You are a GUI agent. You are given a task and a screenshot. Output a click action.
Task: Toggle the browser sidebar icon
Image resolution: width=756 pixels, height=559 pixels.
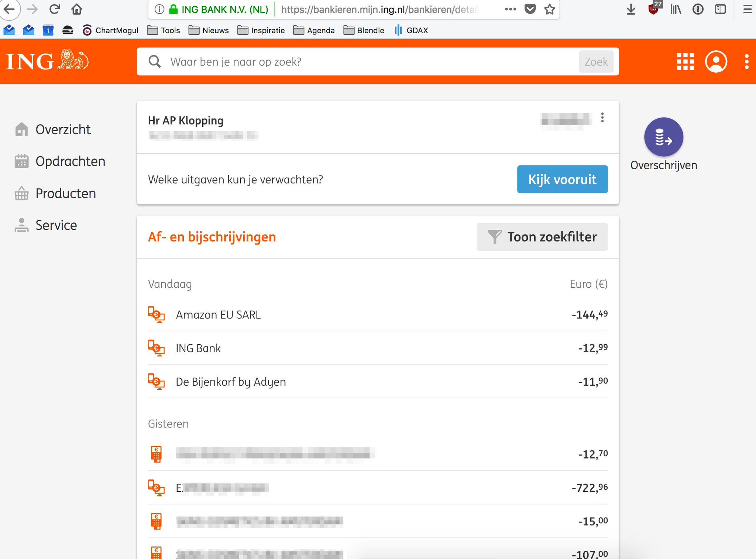[720, 9]
